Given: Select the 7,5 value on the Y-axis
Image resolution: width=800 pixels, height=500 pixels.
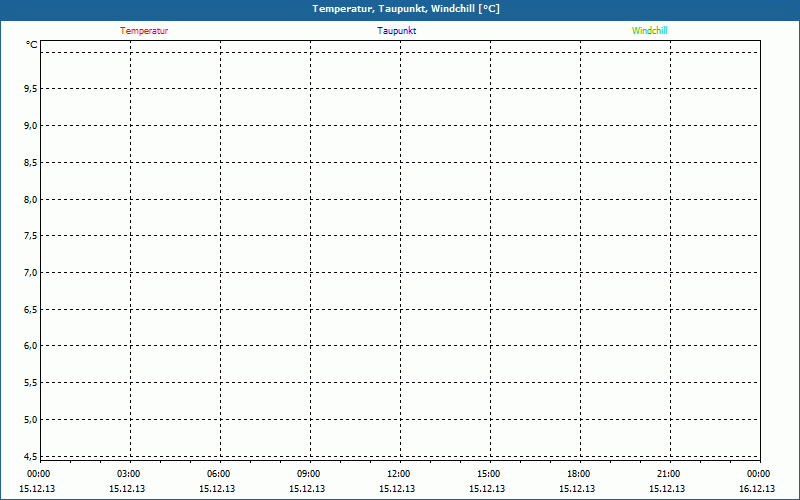Looking at the screenshot, I should click(30, 236).
